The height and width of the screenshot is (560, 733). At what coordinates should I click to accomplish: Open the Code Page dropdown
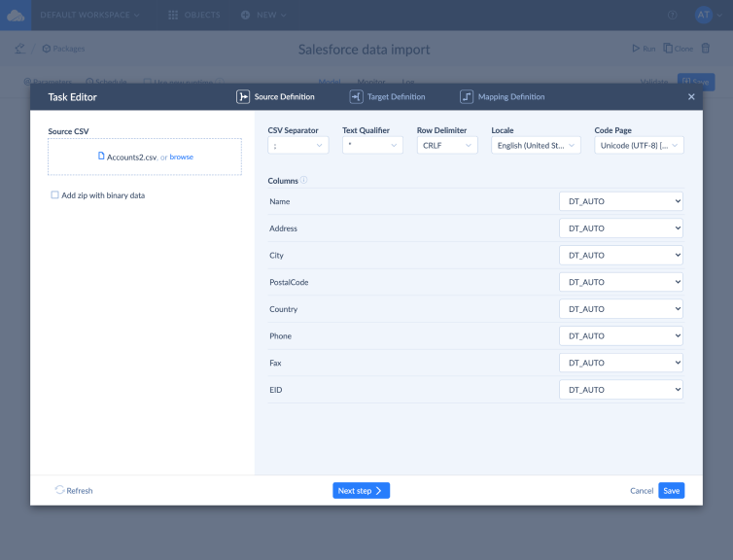coord(639,146)
